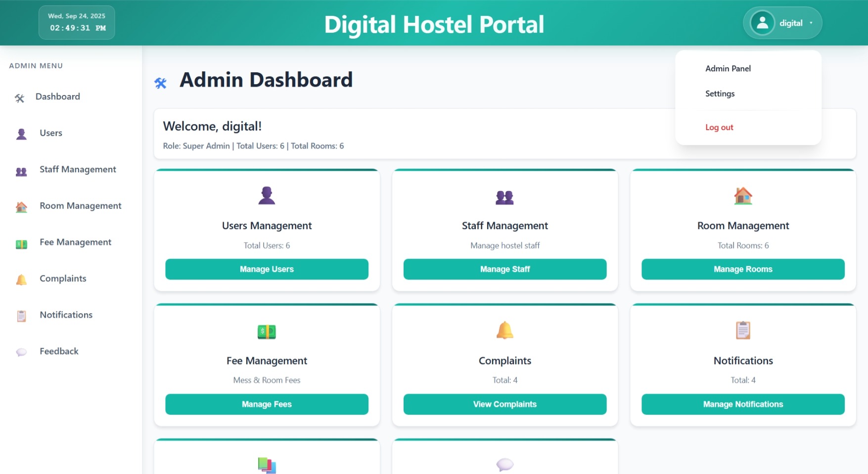Click the Manage Notifications button
The width and height of the screenshot is (868, 474).
pos(742,404)
